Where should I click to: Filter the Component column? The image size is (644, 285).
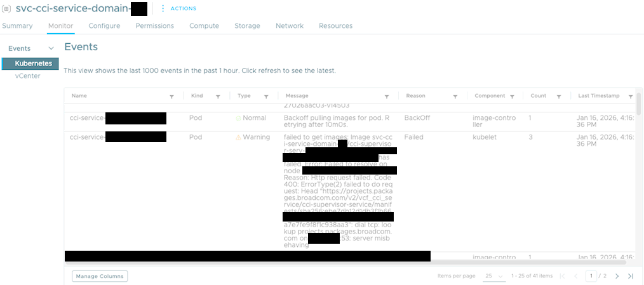tap(512, 96)
